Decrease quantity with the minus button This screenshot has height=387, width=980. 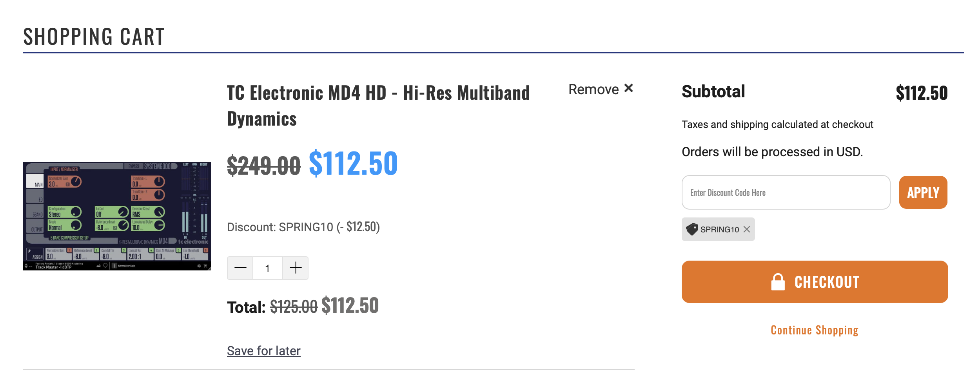pos(240,268)
